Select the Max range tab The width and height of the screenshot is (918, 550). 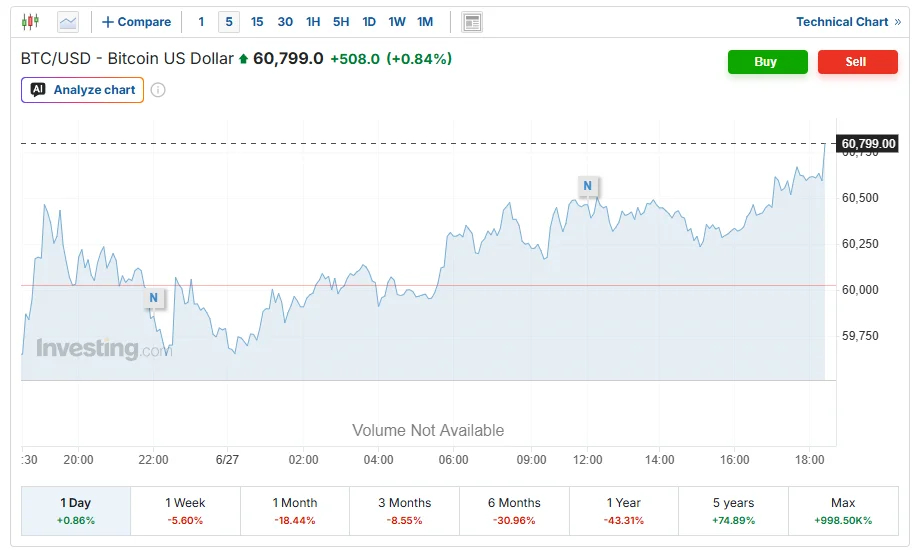click(x=843, y=511)
